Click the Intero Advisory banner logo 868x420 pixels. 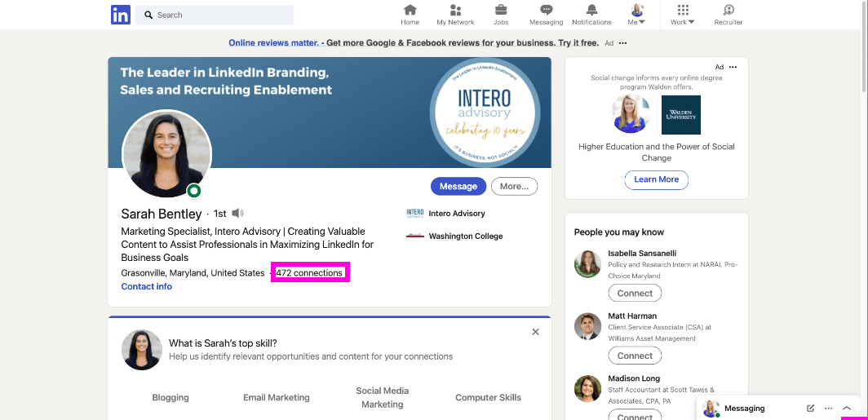[x=485, y=114]
